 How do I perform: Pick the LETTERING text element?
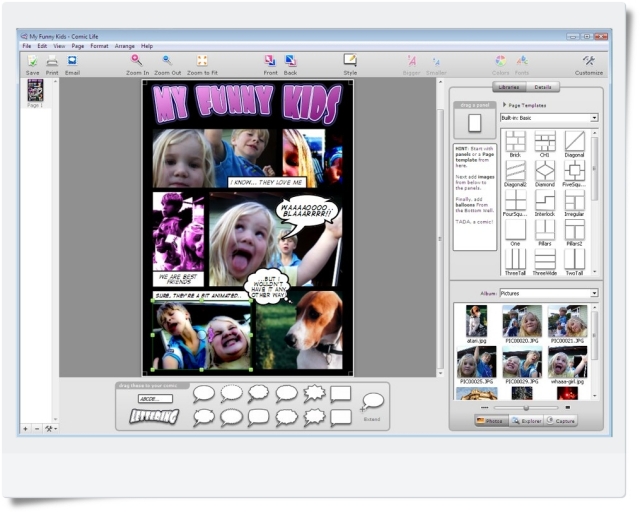(154, 416)
